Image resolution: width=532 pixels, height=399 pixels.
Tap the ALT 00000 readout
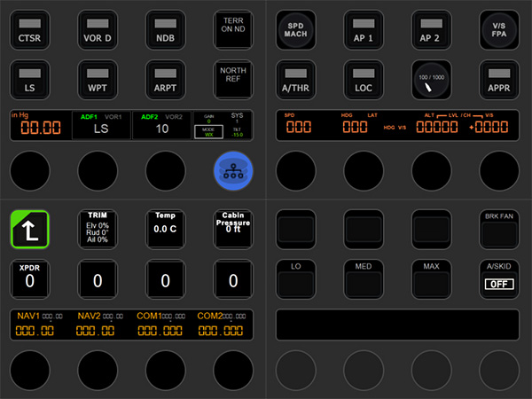(437, 124)
